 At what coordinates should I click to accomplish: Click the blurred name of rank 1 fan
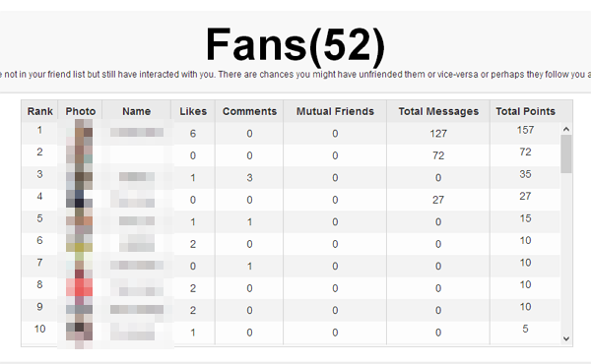pyautogui.click(x=137, y=133)
